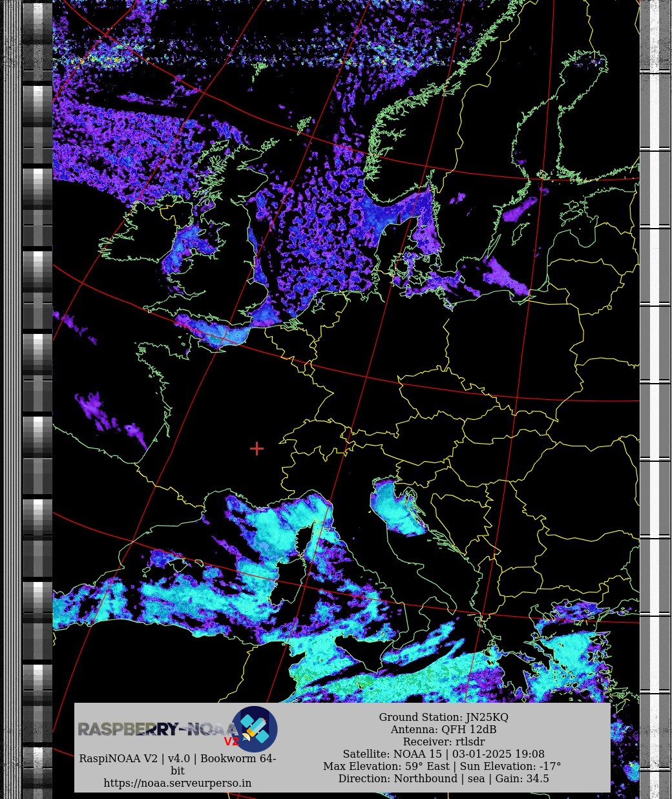The height and width of the screenshot is (799, 672).
Task: Select the Direction: Northbound gain line
Action: (x=443, y=778)
